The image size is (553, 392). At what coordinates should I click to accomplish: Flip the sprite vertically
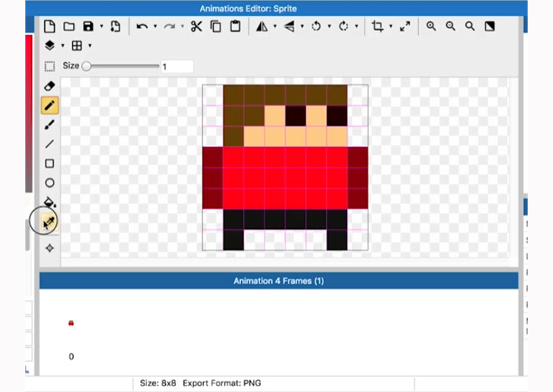(289, 26)
